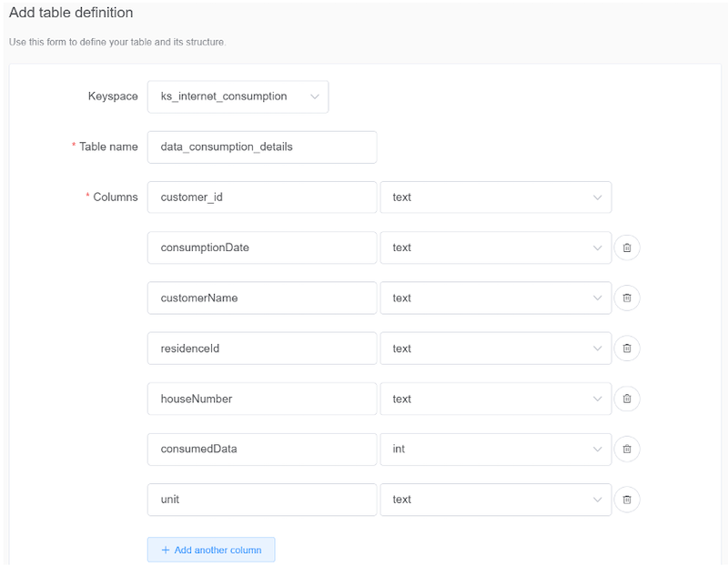Edit the Table name field
This screenshot has width=728, height=576.
tap(262, 147)
